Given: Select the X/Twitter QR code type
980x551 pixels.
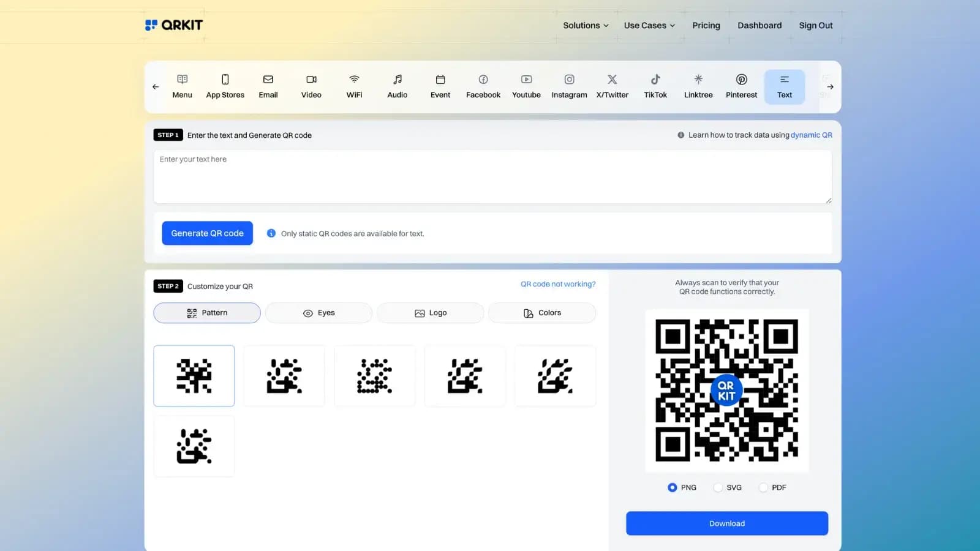Looking at the screenshot, I should (612, 86).
